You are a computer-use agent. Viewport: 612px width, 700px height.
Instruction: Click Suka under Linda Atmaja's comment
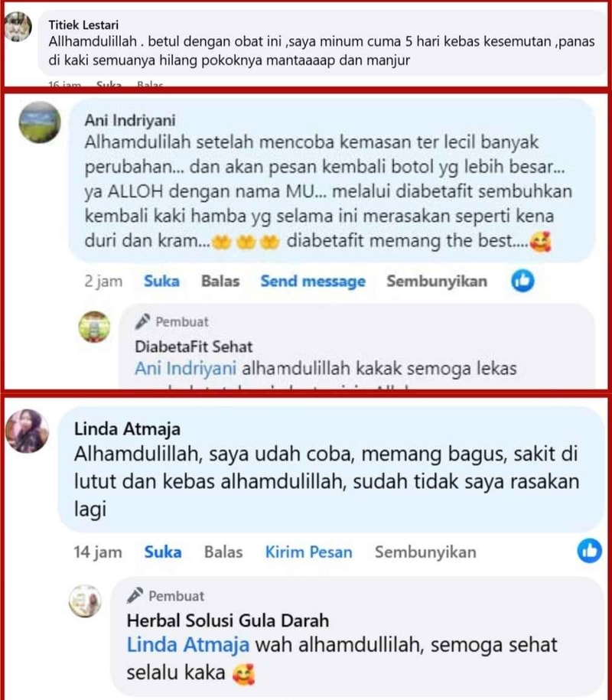tap(163, 552)
